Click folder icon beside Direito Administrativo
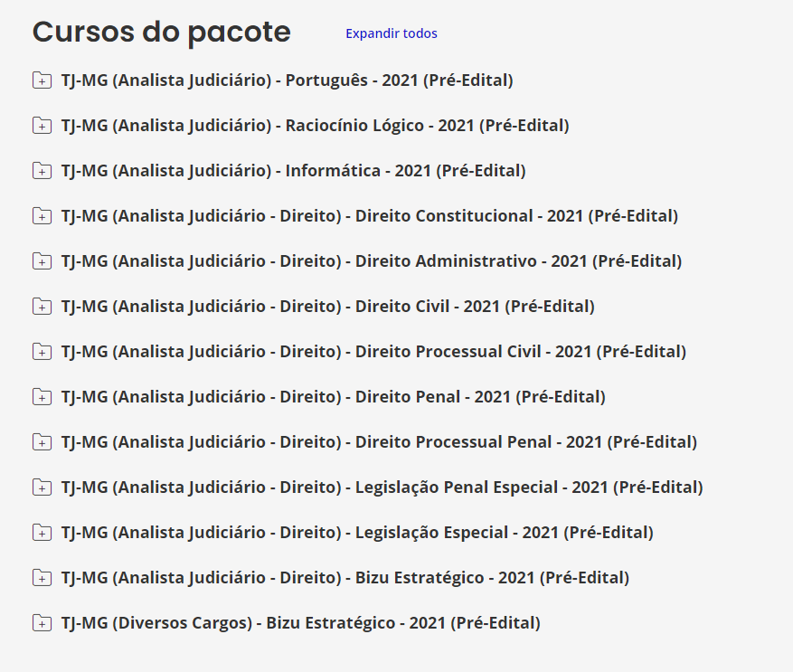The height and width of the screenshot is (672, 793). tap(42, 261)
